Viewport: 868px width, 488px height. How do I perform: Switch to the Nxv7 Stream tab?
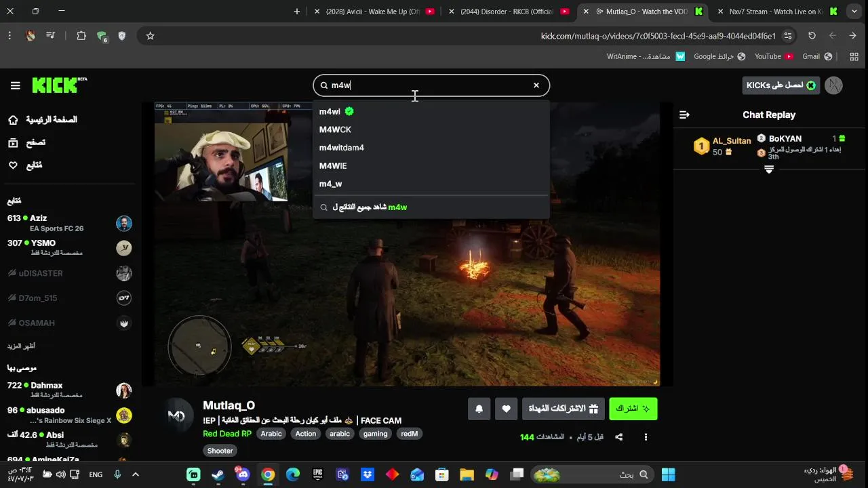pyautogui.click(x=777, y=12)
